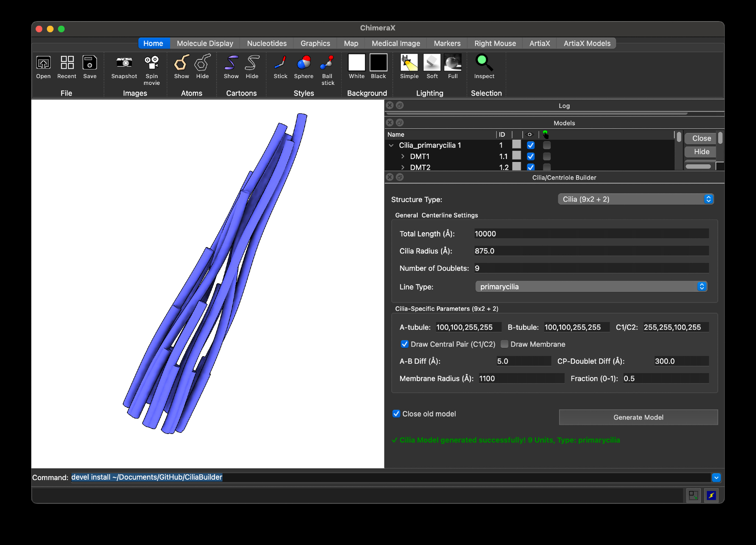Click the Inspect selection magnifier icon
Viewport: 756px width, 545px height.
tap(484, 63)
